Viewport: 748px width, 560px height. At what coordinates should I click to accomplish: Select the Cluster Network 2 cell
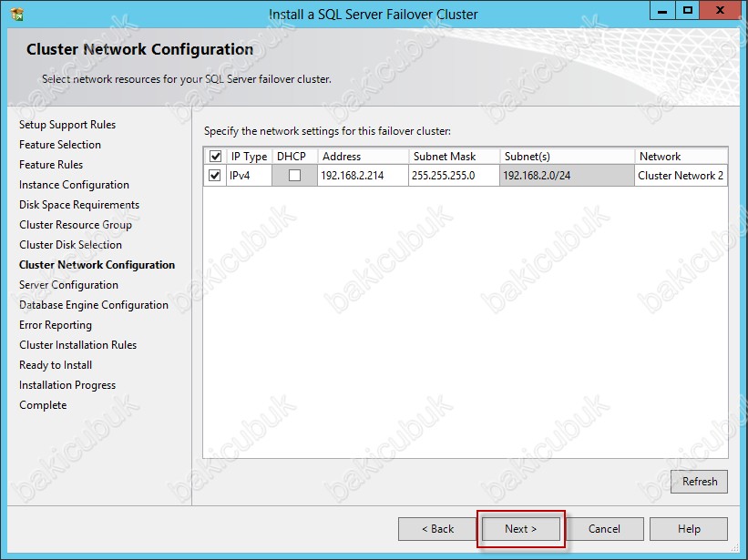(681, 176)
